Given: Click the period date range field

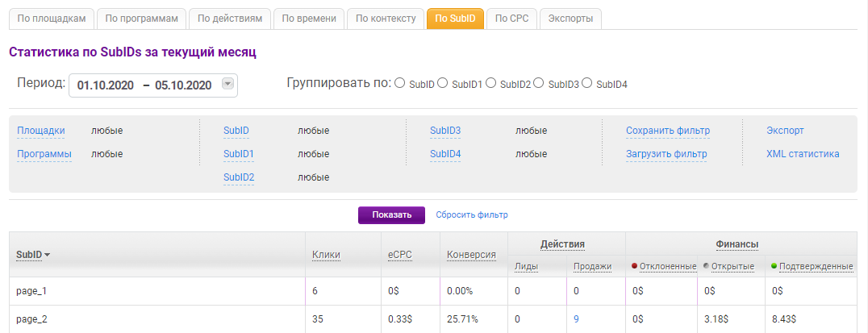Looking at the screenshot, I should [144, 85].
